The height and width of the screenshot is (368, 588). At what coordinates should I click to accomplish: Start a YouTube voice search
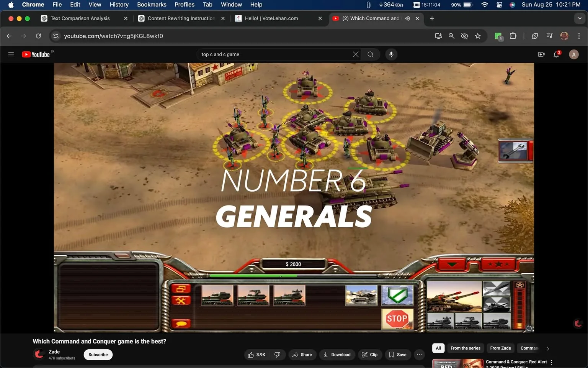pos(391,54)
